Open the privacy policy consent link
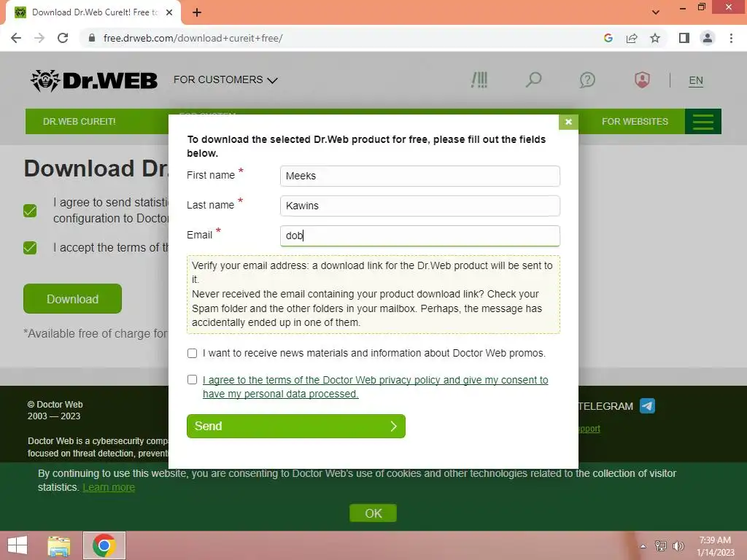This screenshot has width=747, height=560. click(x=376, y=386)
